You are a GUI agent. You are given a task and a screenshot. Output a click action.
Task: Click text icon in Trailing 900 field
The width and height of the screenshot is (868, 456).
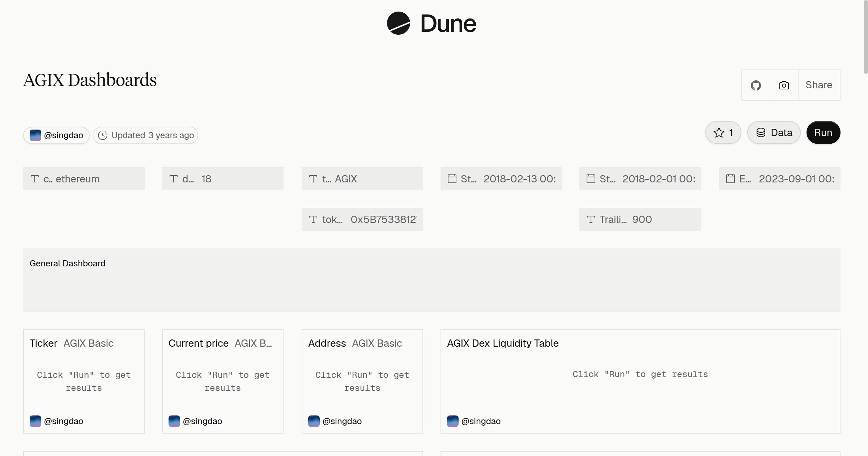point(591,219)
